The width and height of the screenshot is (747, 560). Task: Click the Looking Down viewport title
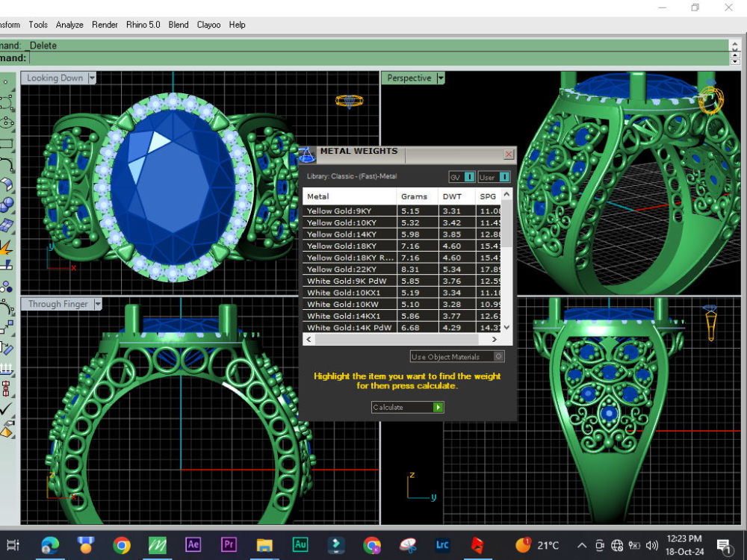(55, 78)
